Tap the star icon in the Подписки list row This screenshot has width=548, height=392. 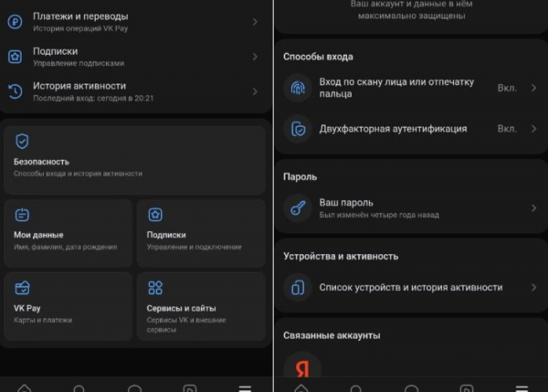point(15,57)
